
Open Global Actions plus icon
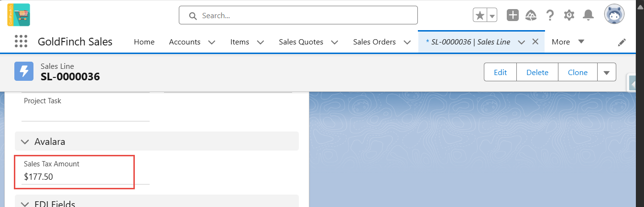(513, 15)
